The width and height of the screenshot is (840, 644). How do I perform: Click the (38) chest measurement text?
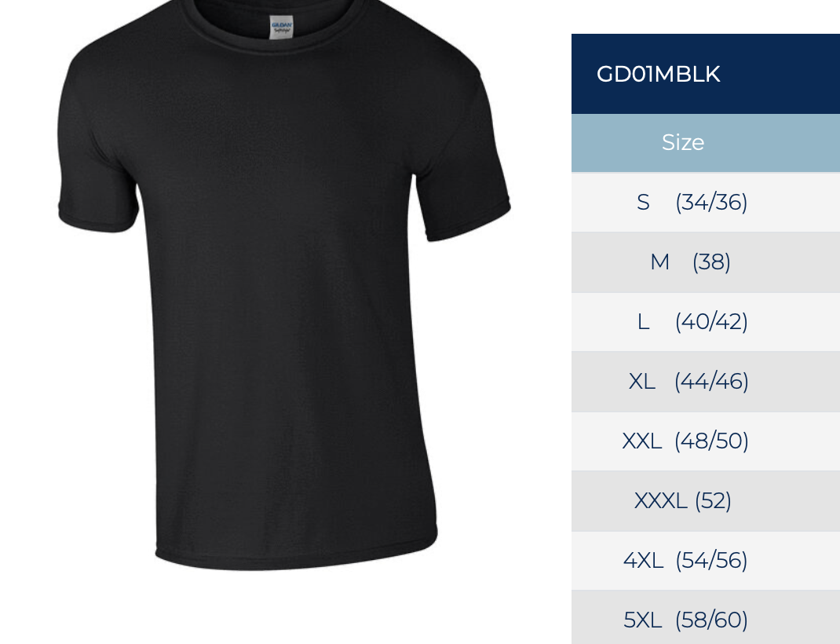(711, 262)
